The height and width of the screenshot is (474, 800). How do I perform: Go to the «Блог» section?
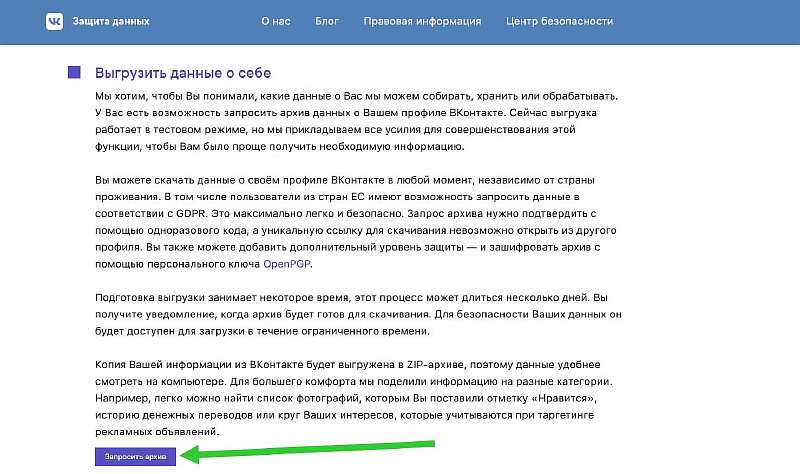328,21
